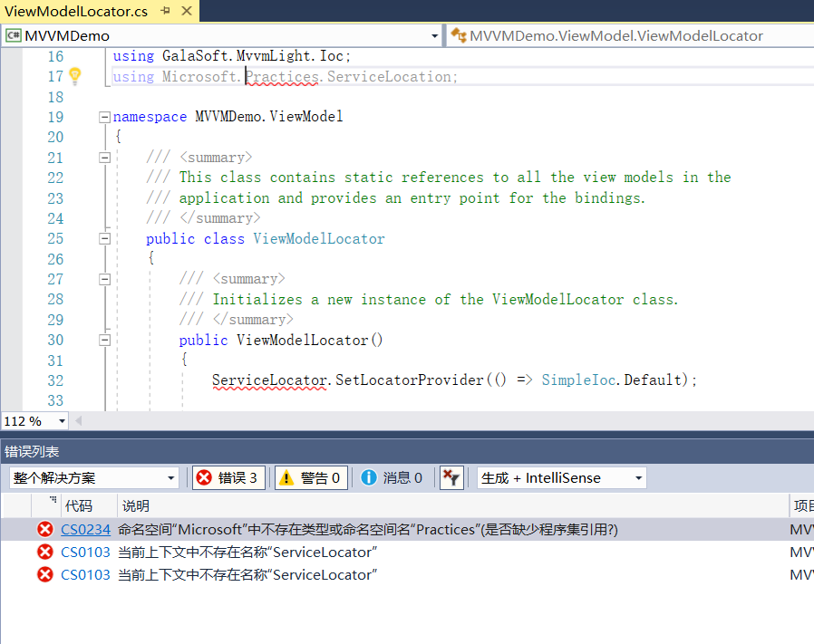Click line number 19 in the margin
This screenshot has width=814, height=644.
tap(55, 117)
